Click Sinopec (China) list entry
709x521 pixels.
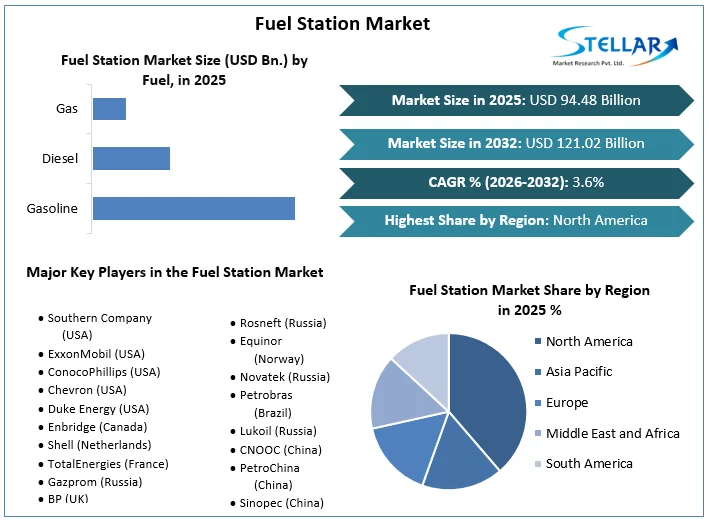278,503
